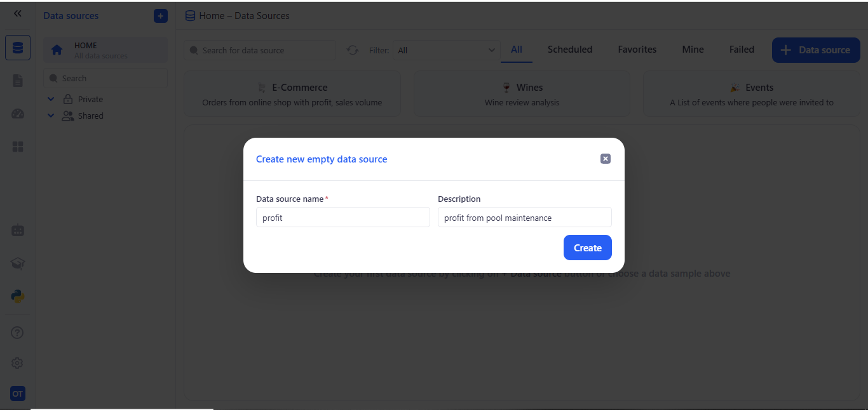
Task: Open the Filter dropdown set to All
Action: (x=446, y=50)
